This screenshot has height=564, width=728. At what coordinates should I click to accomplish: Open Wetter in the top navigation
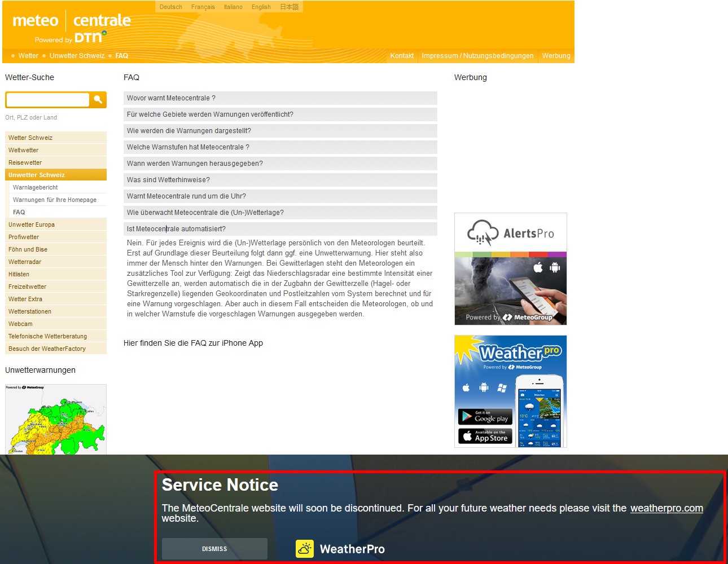(28, 56)
